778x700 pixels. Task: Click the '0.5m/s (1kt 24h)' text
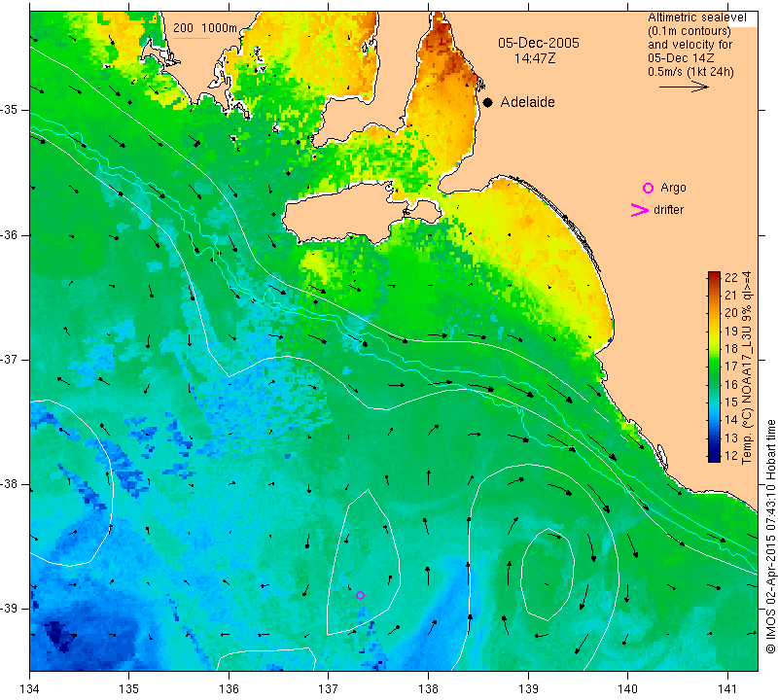click(x=690, y=71)
